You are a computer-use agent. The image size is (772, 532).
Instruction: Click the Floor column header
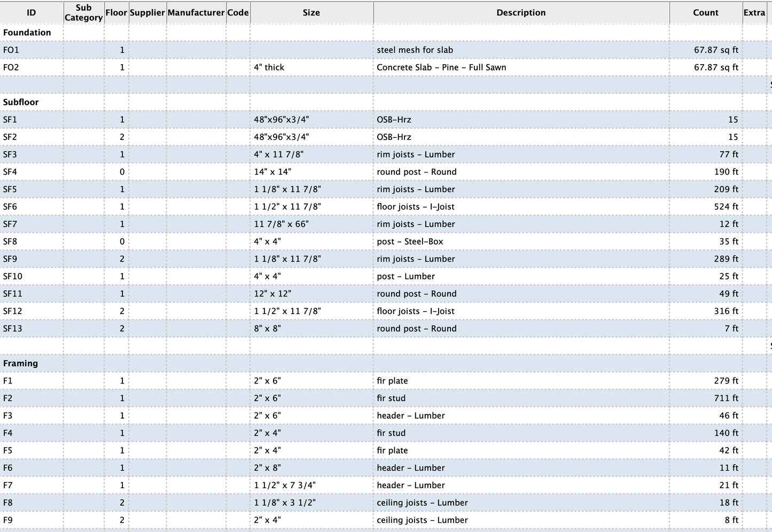(x=116, y=13)
